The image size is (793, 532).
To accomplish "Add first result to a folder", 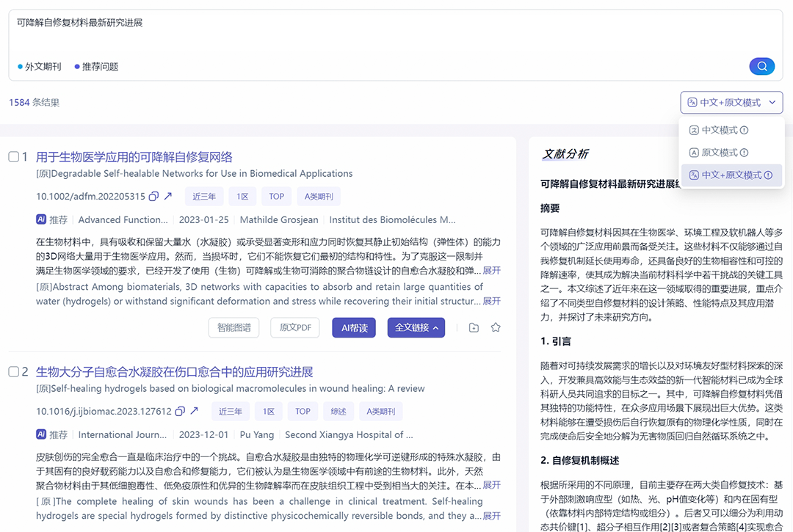I will (474, 328).
